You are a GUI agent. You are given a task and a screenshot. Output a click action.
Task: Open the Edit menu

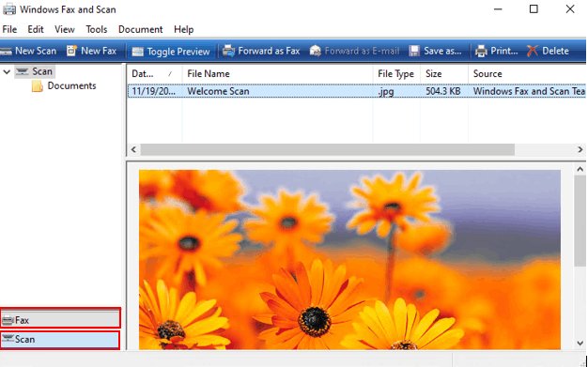(36, 29)
